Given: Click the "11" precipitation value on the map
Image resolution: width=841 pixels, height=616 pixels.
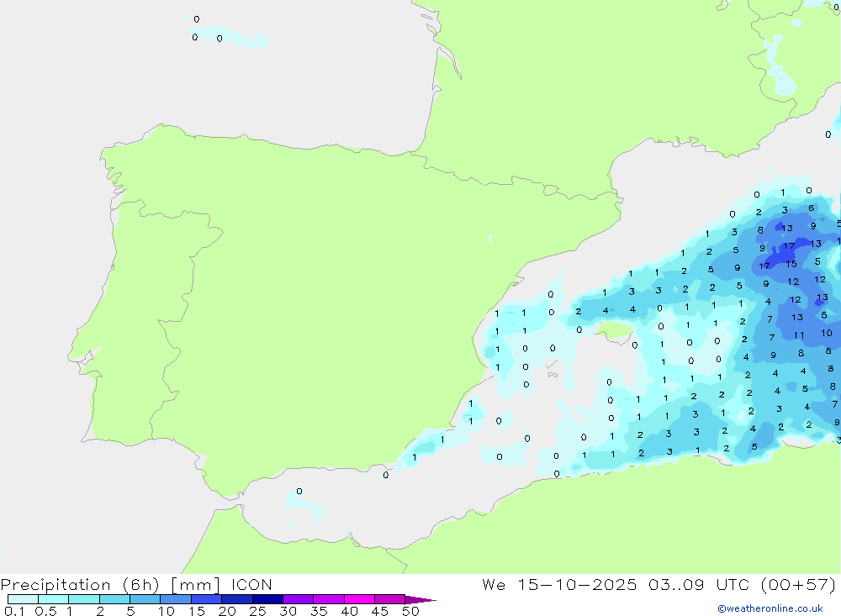Looking at the screenshot, I should [x=799, y=335].
